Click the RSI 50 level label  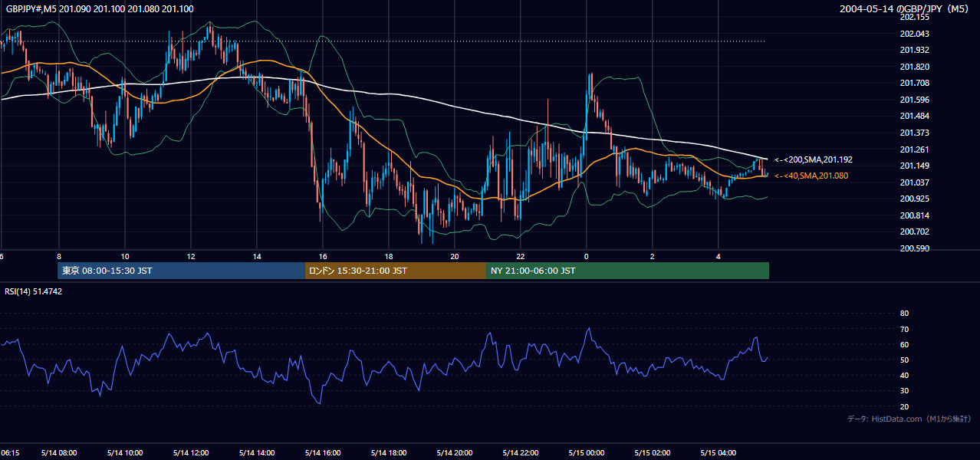904,360
